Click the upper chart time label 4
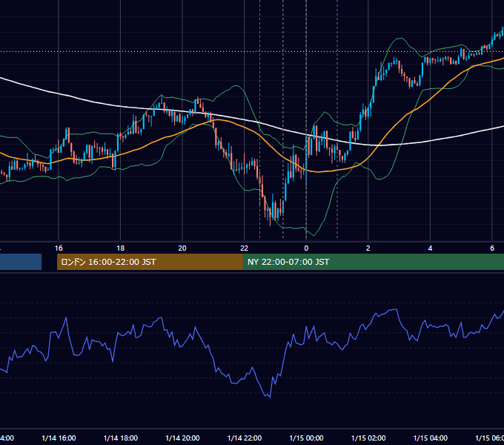 [430, 248]
